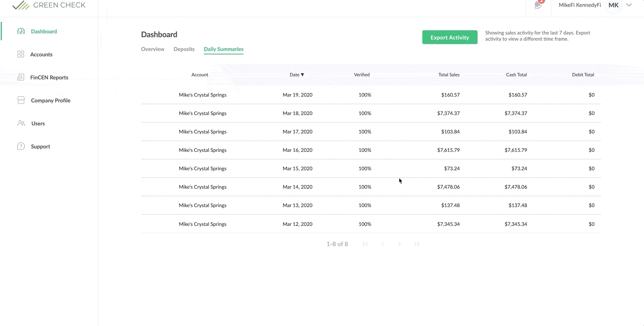Click the Users people icon
The height and width of the screenshot is (326, 644).
click(21, 123)
